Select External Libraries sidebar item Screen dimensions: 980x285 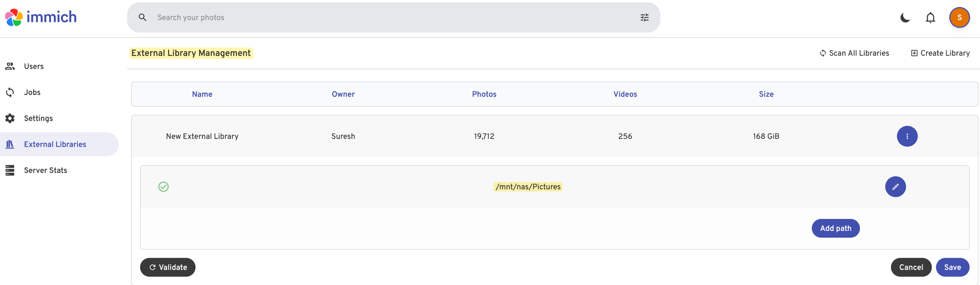point(55,144)
